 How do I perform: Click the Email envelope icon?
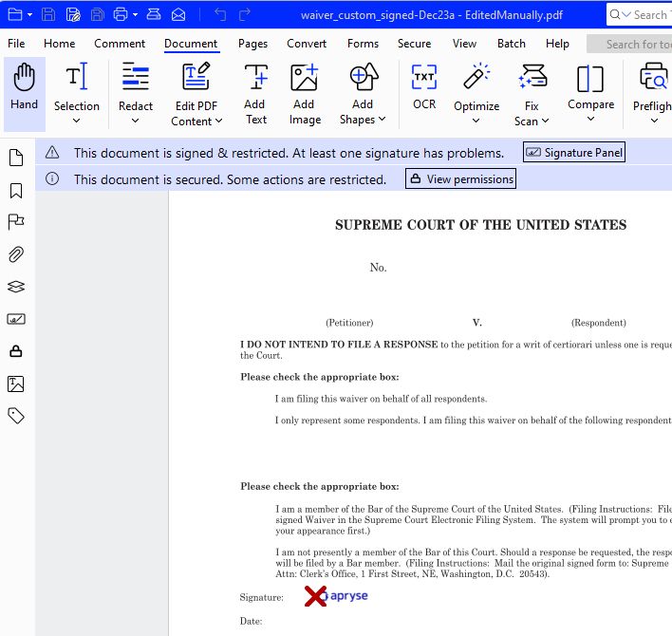tap(178, 14)
